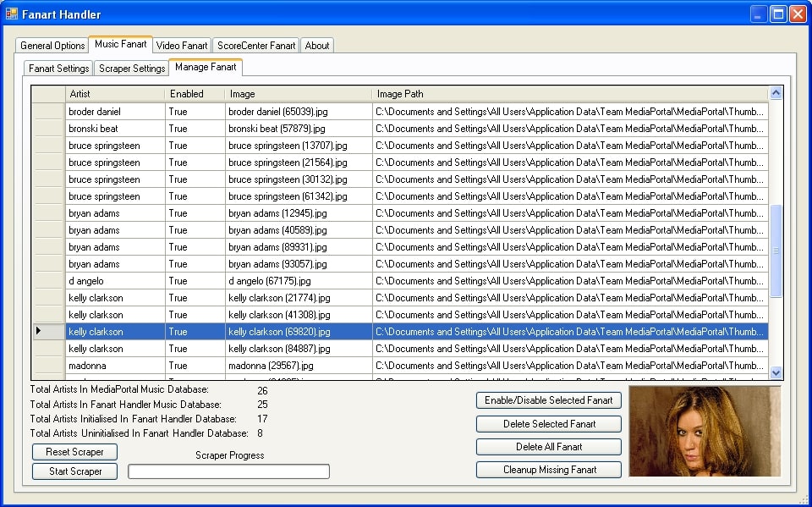Click the scroll down arrow of the table
Viewport: 812px width, 507px height.
click(x=776, y=372)
